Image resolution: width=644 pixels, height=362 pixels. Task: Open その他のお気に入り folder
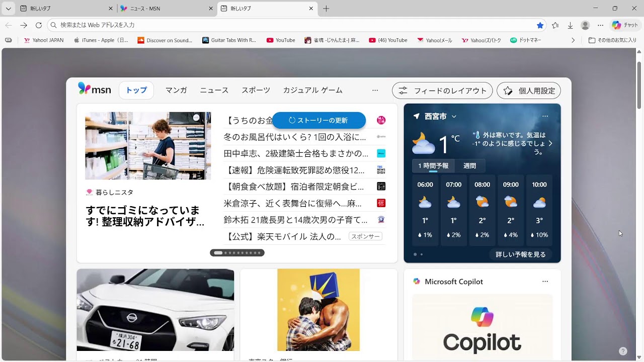point(612,40)
